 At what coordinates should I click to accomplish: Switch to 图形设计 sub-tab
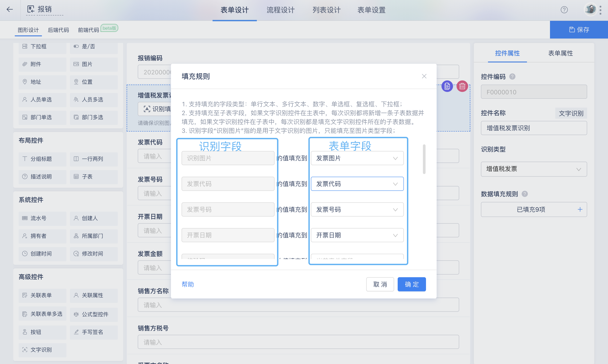(28, 30)
